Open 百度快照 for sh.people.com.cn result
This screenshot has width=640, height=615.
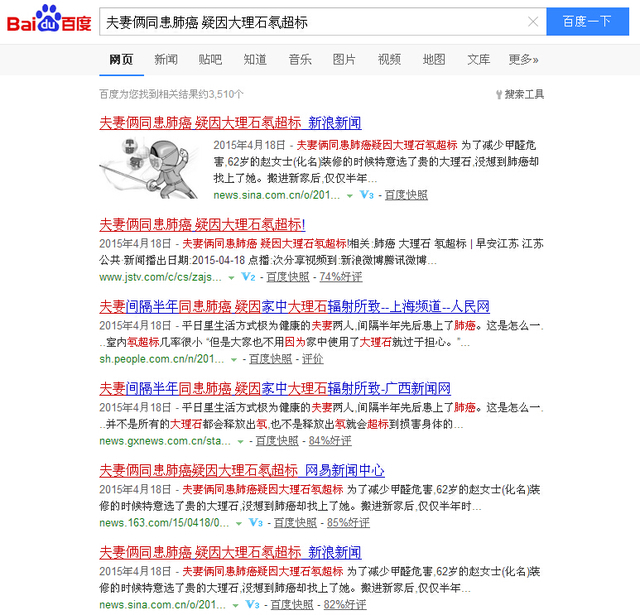pos(270,359)
